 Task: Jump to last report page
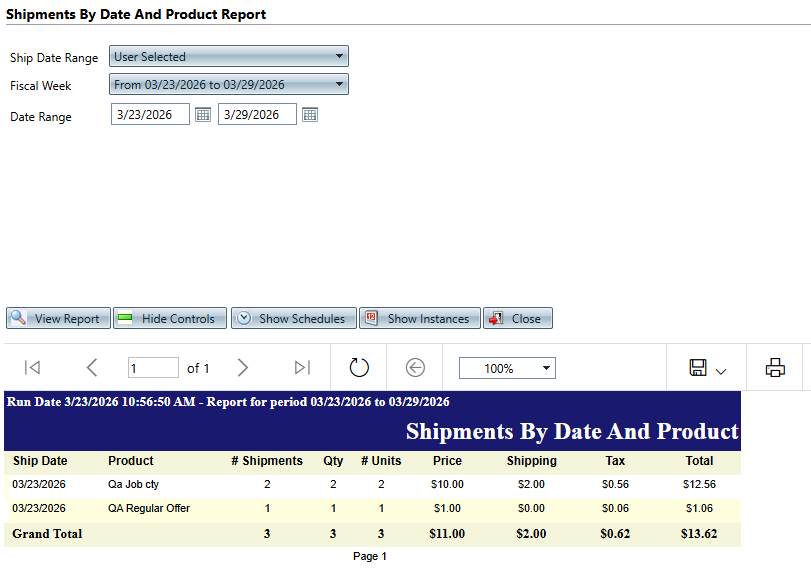[x=302, y=368]
